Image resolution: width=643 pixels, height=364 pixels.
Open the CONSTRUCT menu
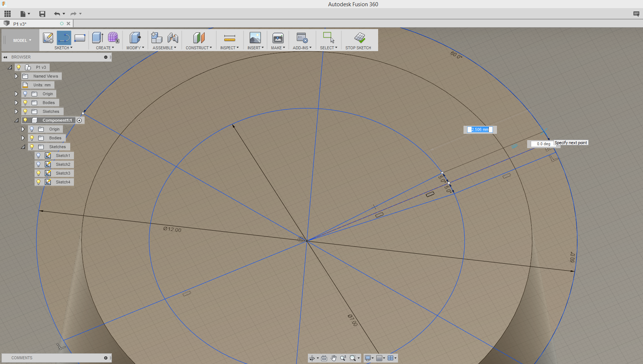[199, 48]
